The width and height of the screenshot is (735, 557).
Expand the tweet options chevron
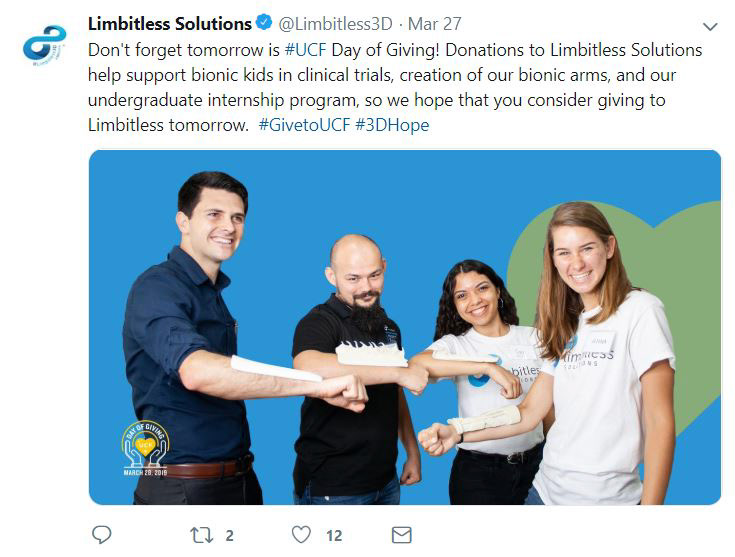pyautogui.click(x=710, y=27)
